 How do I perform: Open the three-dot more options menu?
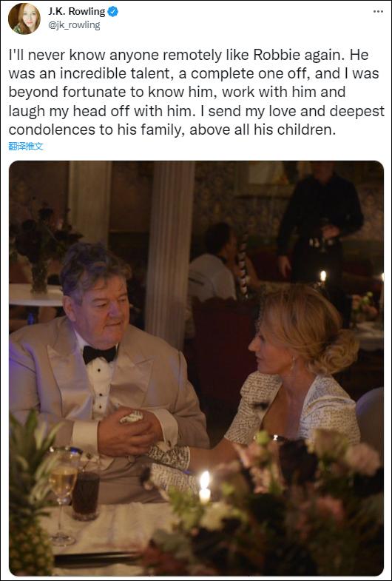[378, 12]
